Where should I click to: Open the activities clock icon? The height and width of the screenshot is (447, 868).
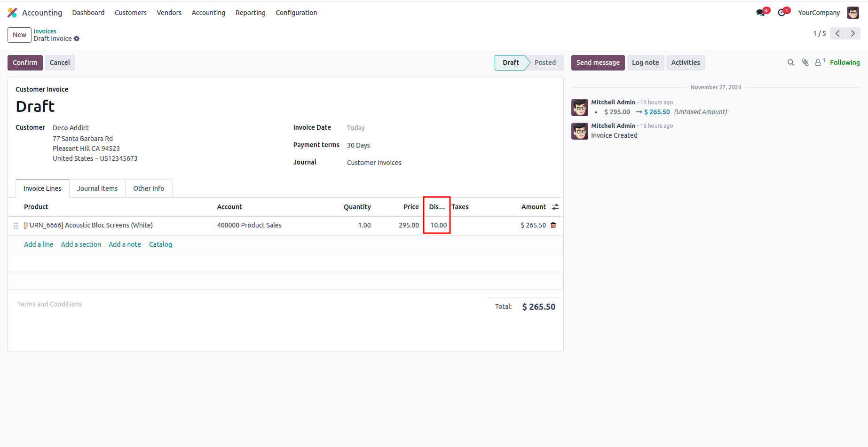[781, 13]
